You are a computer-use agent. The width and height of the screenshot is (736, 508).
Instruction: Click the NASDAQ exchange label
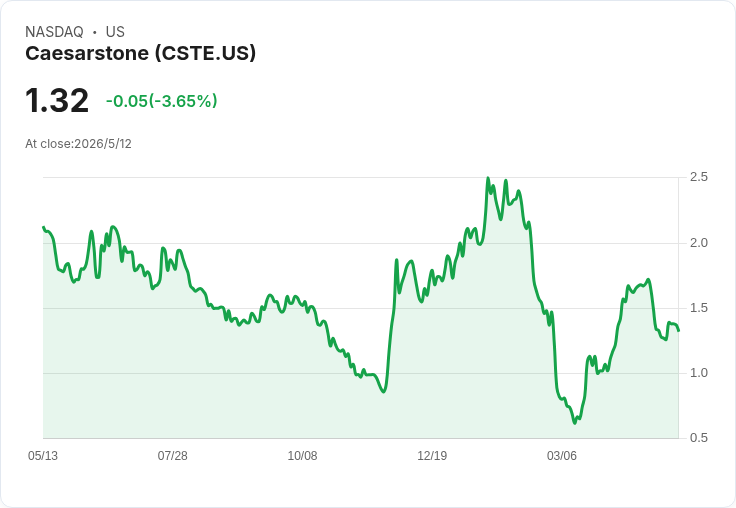click(54, 32)
